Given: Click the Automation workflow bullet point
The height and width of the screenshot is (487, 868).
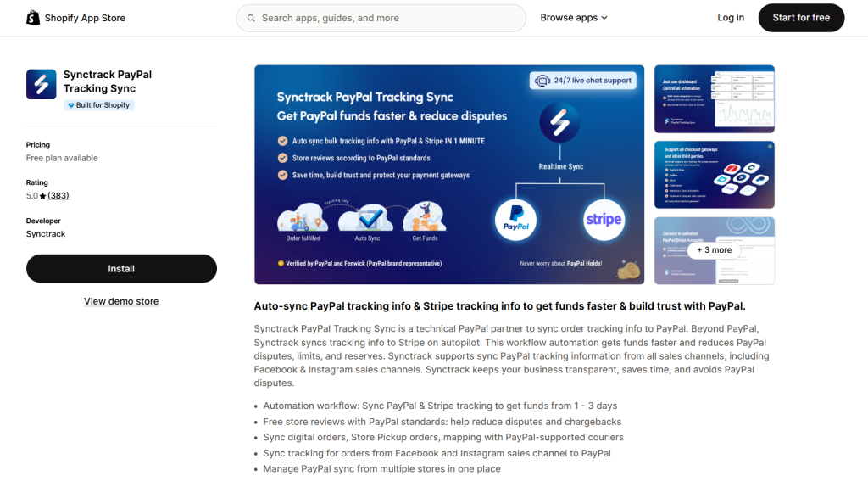Looking at the screenshot, I should pos(440,406).
